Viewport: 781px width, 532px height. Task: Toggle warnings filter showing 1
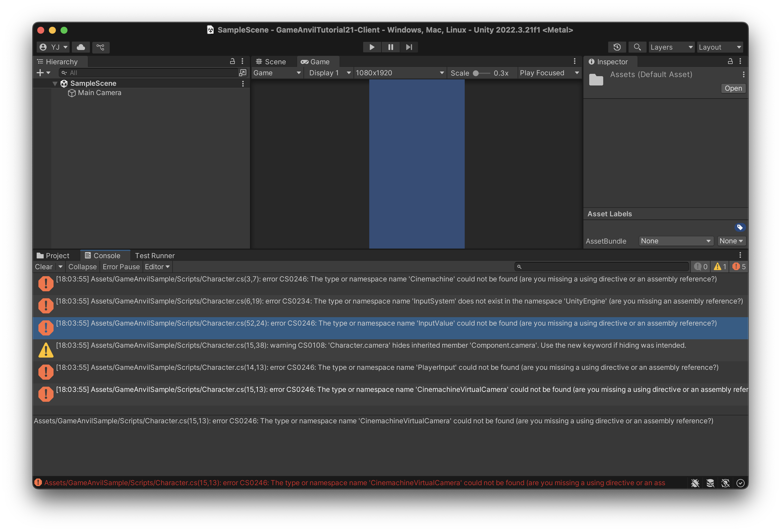720,267
